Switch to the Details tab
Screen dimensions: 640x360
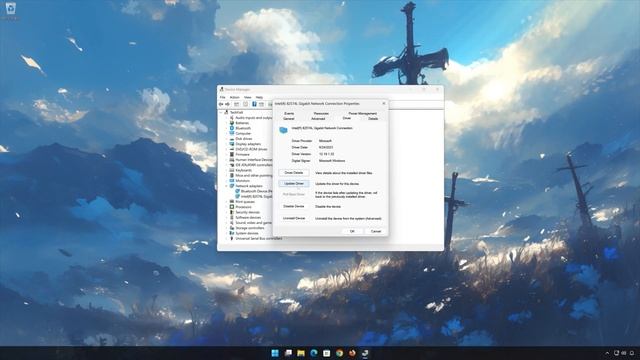coord(373,119)
